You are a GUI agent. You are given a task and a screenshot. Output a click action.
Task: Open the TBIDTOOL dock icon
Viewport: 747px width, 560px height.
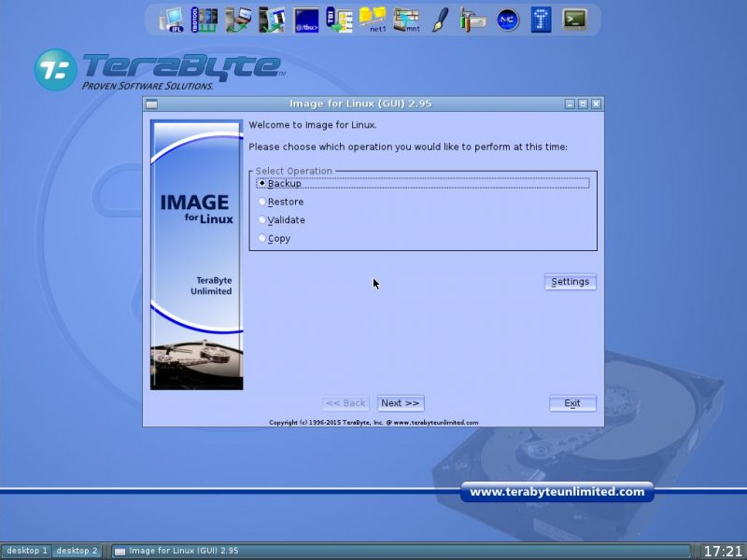204,21
